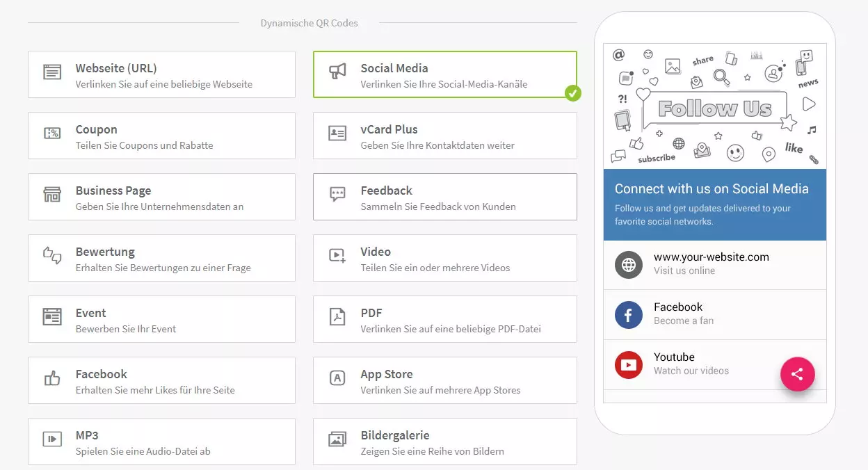Open www.your-website.com in phone preview
Viewport: 868px width, 470px height.
(715, 265)
